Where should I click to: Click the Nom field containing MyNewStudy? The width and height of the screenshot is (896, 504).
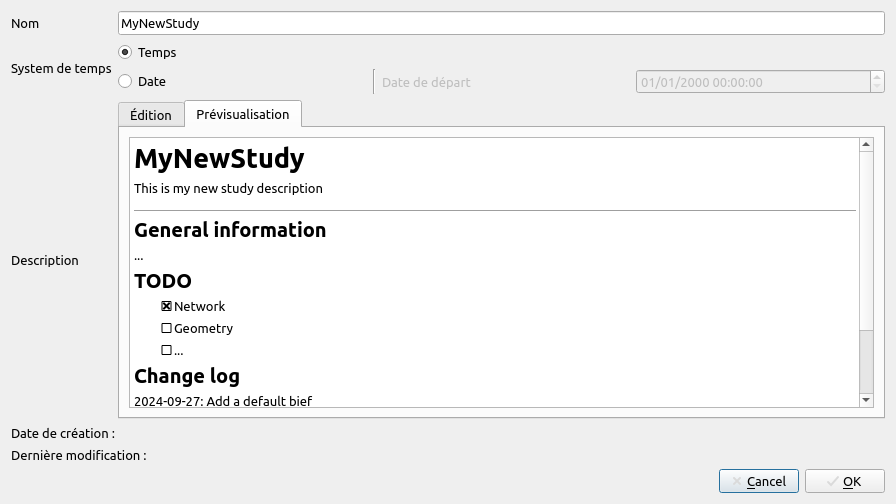point(500,23)
